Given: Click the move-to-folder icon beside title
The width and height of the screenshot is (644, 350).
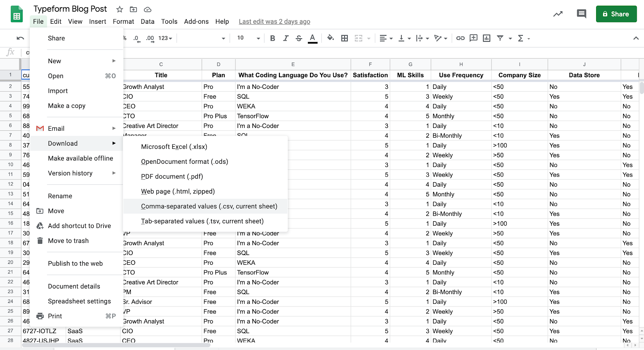Looking at the screenshot, I should click(134, 9).
